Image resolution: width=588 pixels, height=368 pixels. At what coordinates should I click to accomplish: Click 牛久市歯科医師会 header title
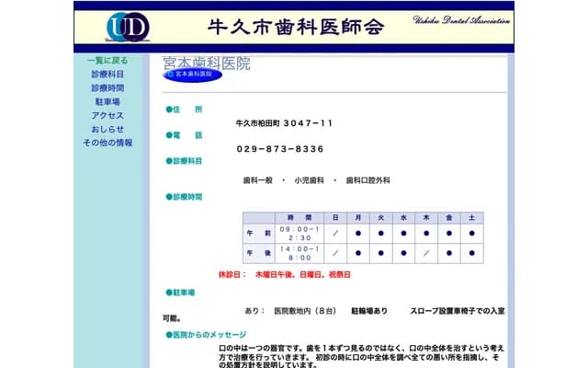point(296,27)
